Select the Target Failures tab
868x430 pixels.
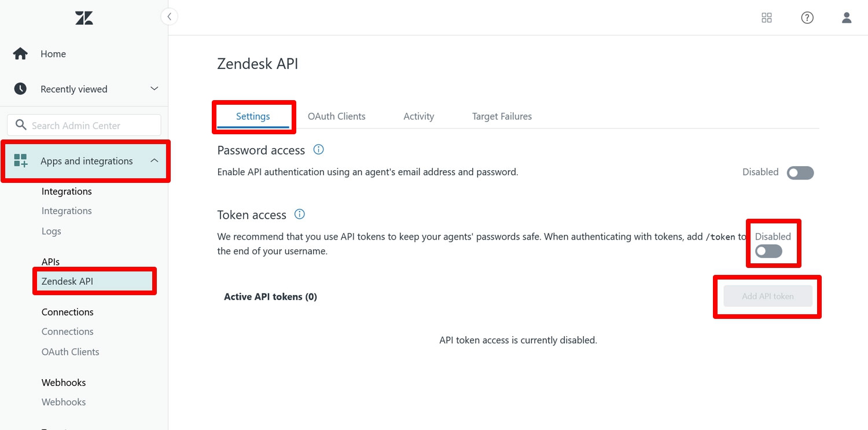tap(502, 116)
